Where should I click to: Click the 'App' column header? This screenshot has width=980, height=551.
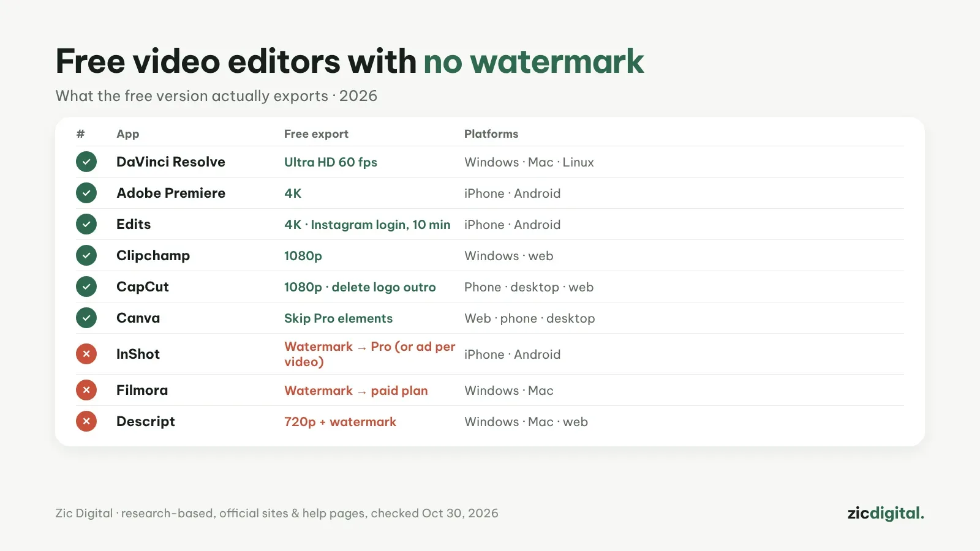point(128,134)
